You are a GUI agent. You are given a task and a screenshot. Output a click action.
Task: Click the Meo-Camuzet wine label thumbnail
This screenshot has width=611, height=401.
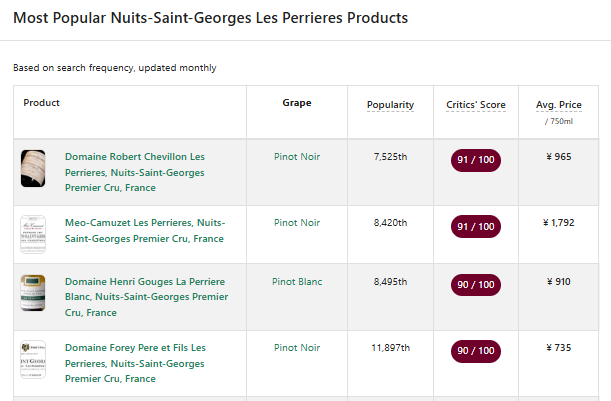tap(33, 233)
